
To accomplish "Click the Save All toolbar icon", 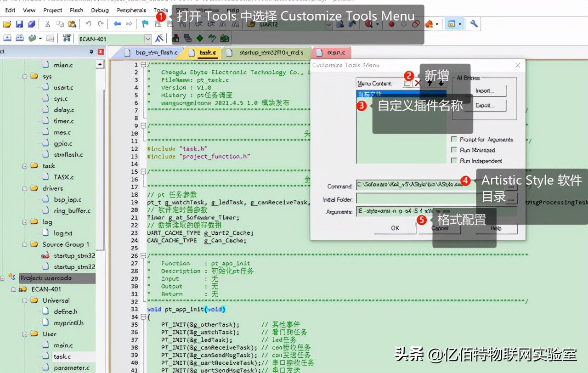I will [x=32, y=24].
